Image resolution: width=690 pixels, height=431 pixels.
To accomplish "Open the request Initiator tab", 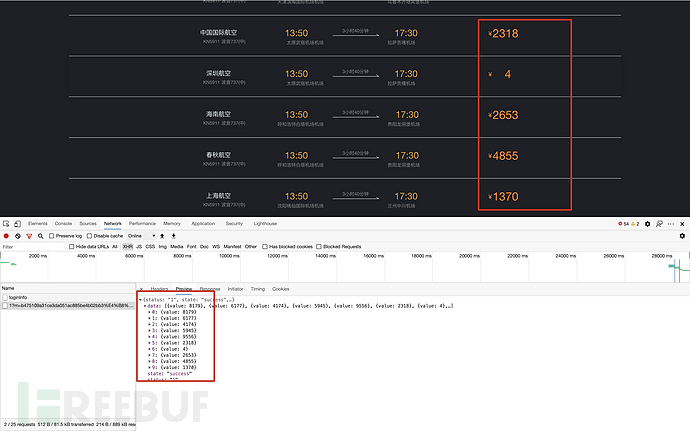I will [235, 289].
